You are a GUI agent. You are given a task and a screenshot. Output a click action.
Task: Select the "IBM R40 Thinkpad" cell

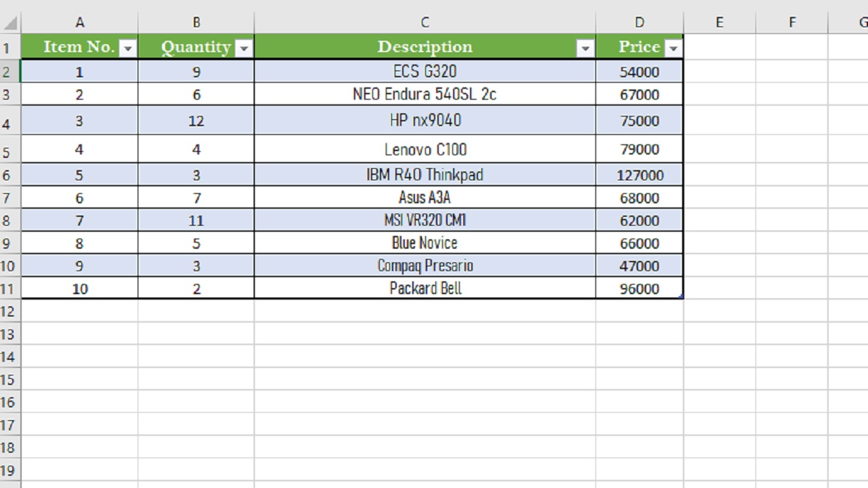425,175
